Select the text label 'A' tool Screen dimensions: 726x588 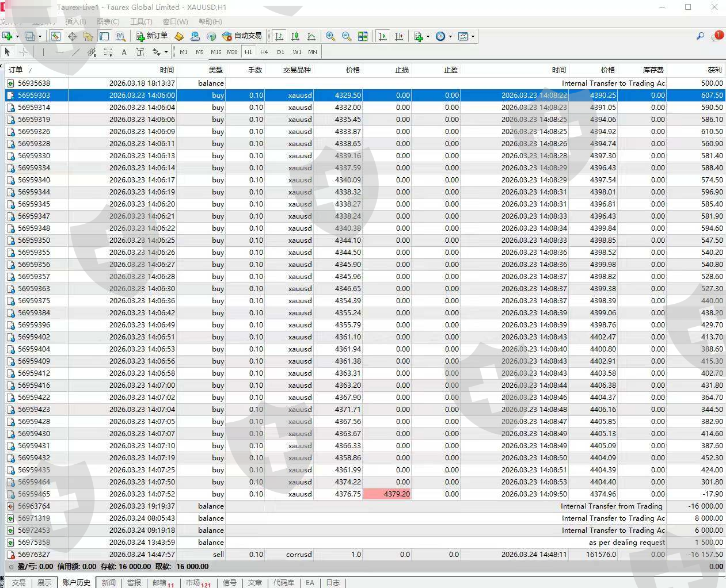click(x=124, y=52)
